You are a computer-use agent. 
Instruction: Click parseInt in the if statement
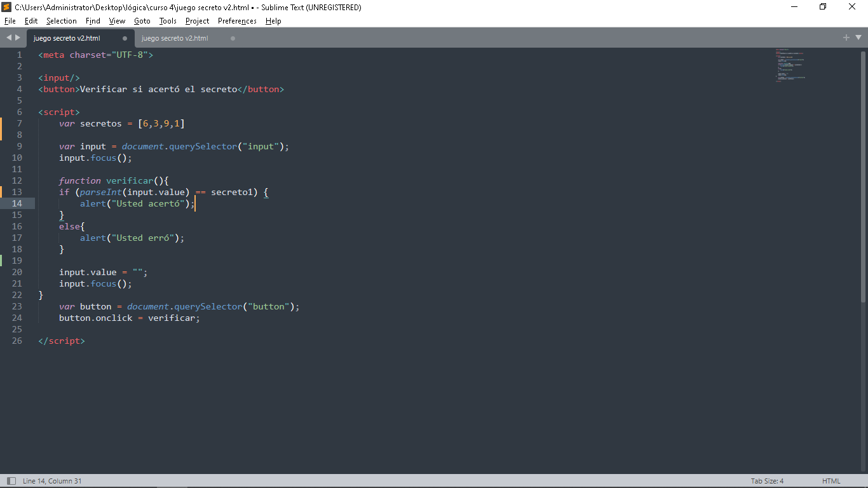[x=101, y=192]
